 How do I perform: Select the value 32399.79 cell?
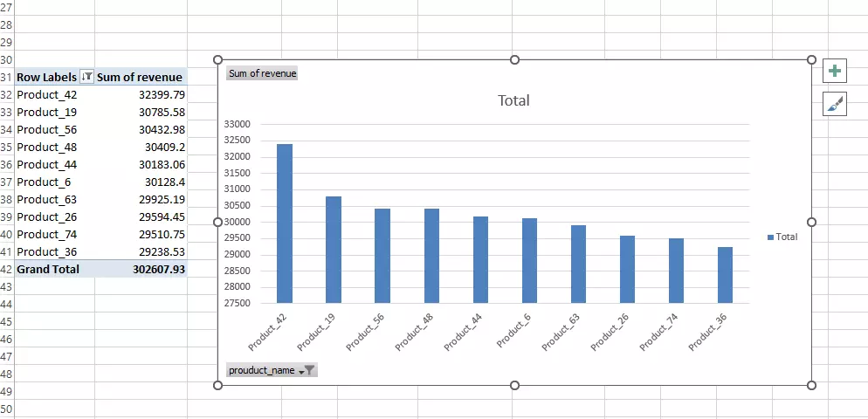(x=141, y=94)
